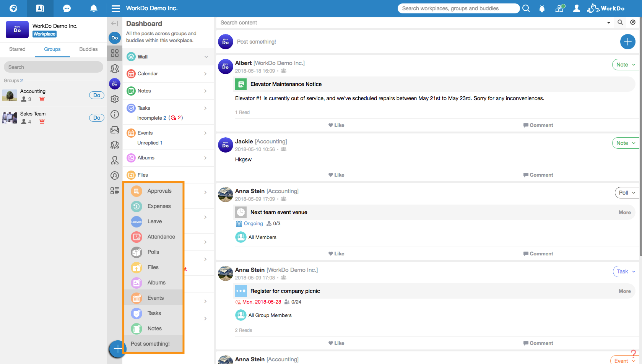
Task: Select Attendance in the popup menu
Action: pyautogui.click(x=154, y=237)
